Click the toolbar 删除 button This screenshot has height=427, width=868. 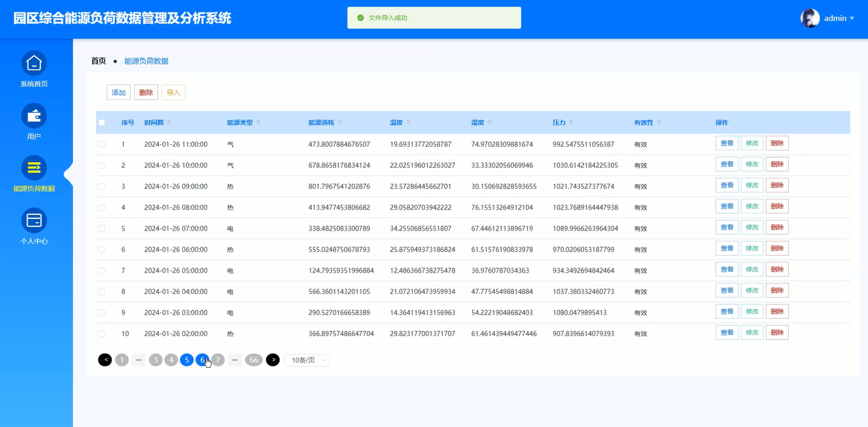(x=146, y=92)
